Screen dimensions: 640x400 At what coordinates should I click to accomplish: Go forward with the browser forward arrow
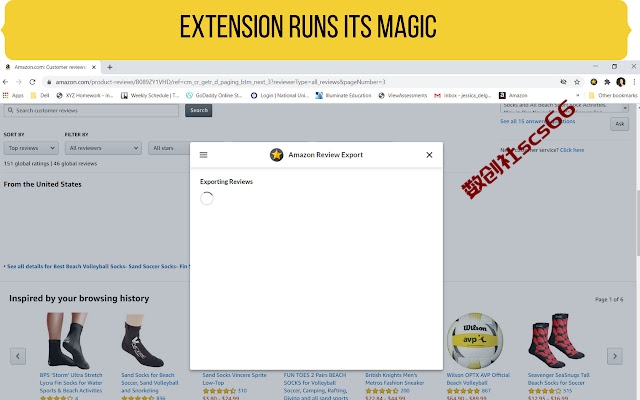19,82
